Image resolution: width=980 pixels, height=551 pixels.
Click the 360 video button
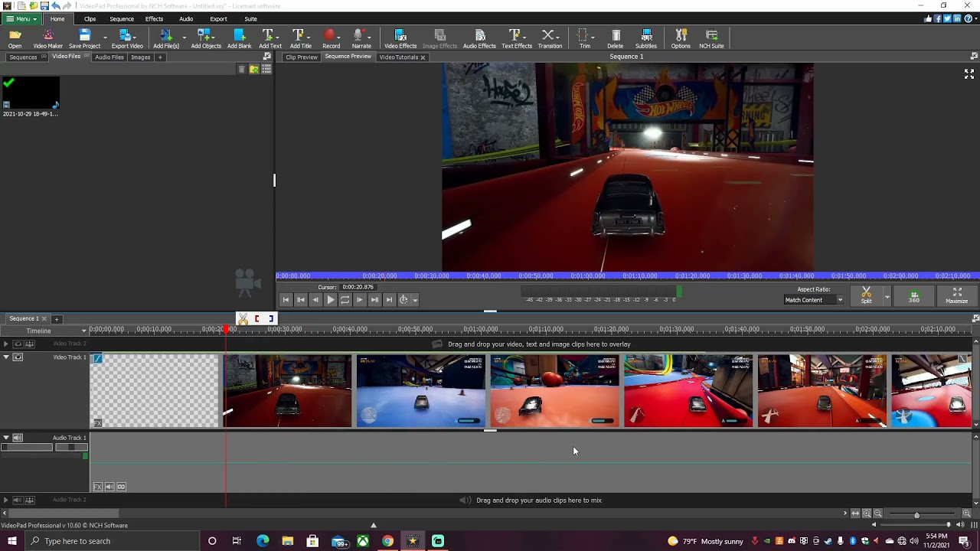pyautogui.click(x=914, y=295)
